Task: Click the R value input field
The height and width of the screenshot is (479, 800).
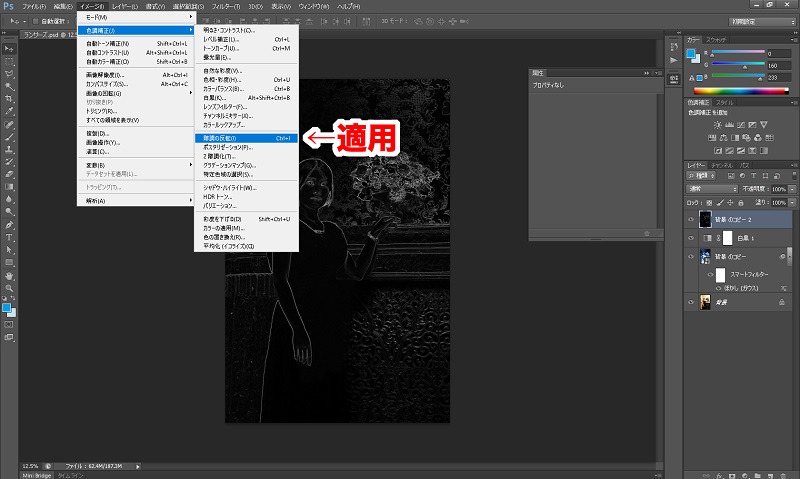Action: tap(779, 54)
